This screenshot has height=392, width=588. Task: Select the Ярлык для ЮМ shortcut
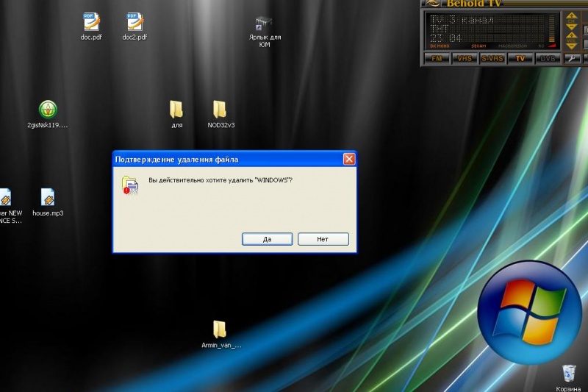click(265, 32)
